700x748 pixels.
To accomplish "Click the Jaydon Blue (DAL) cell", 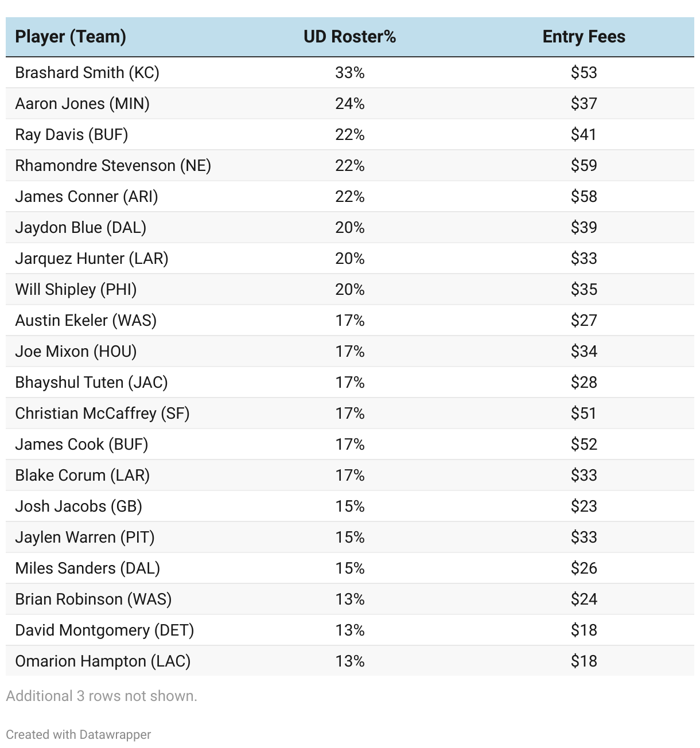I will point(81,227).
